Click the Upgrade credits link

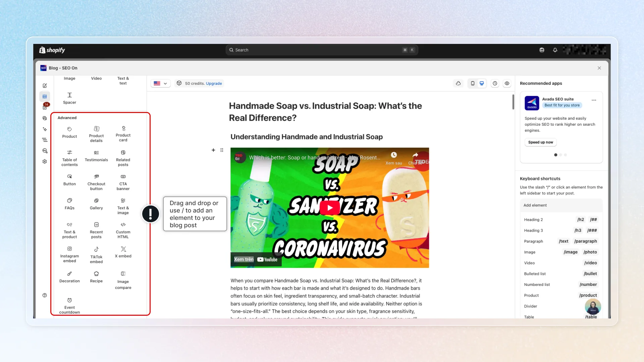click(x=214, y=83)
